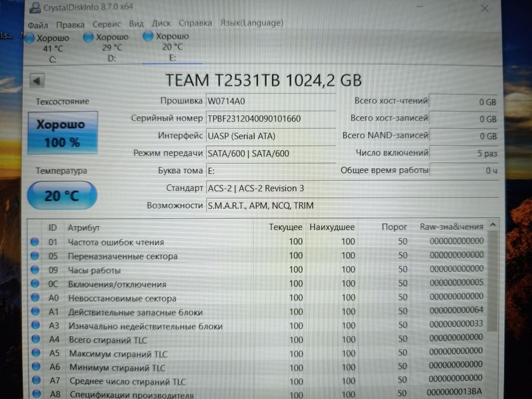The image size is (532, 399).
Task: Select row Часы работы
Action: (x=258, y=270)
